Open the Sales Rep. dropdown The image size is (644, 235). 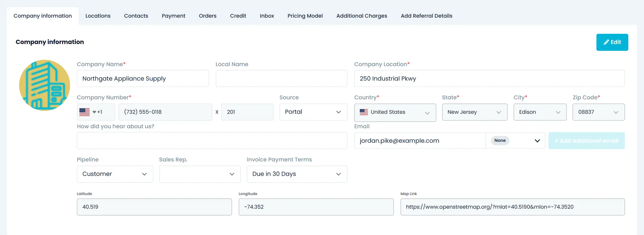pos(200,174)
